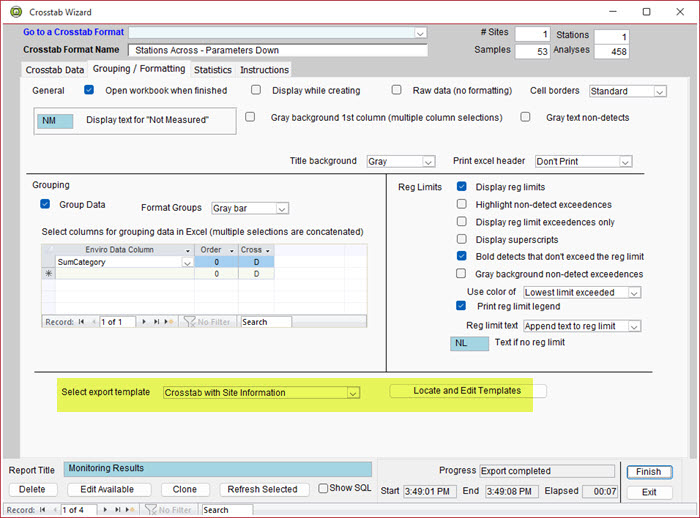Enable Display superscripts checkbox
700x518 pixels.
tap(462, 239)
